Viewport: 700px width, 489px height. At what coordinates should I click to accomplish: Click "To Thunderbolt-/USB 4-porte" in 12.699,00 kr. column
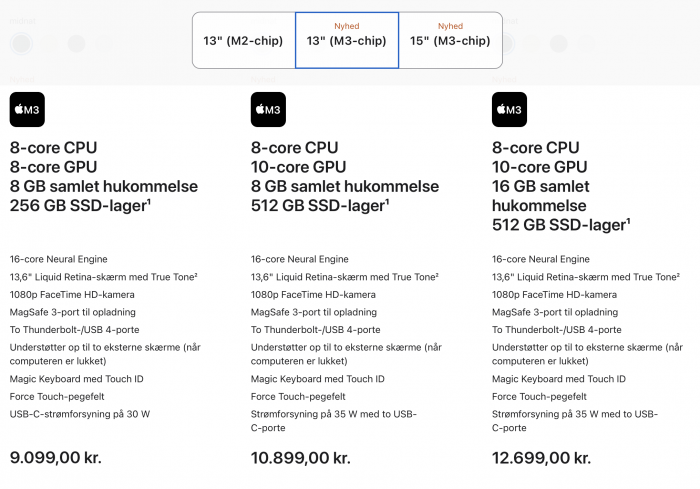coord(557,330)
